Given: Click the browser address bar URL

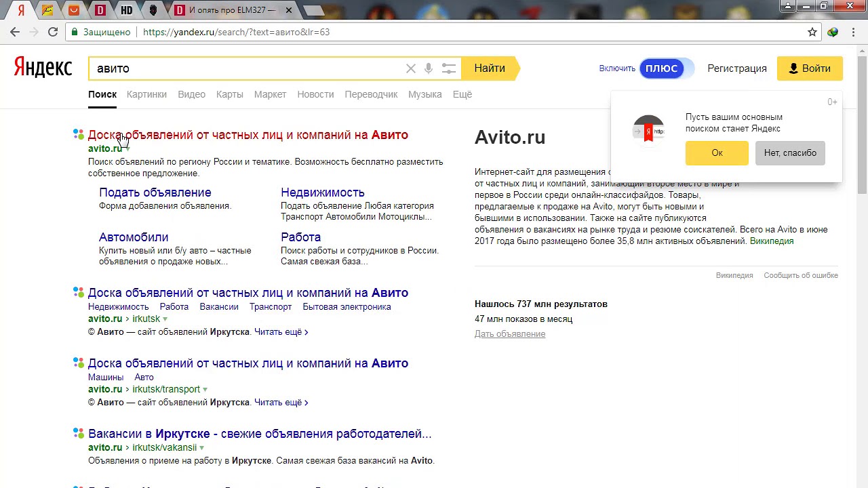Looking at the screenshot, I should pyautogui.click(x=236, y=32).
